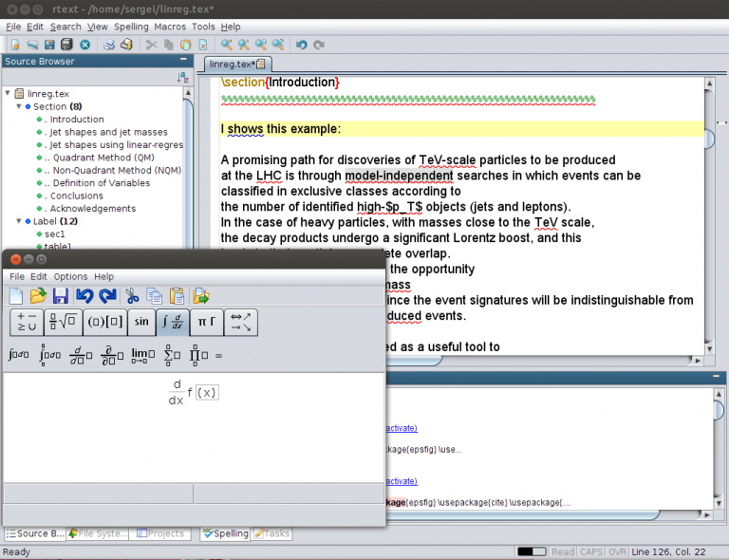Click the Save icon in rtext toolbar
Image resolution: width=729 pixels, height=560 pixels.
point(49,45)
